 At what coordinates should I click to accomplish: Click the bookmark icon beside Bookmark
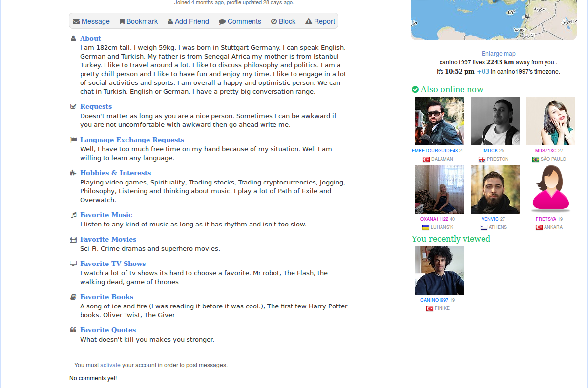(122, 21)
